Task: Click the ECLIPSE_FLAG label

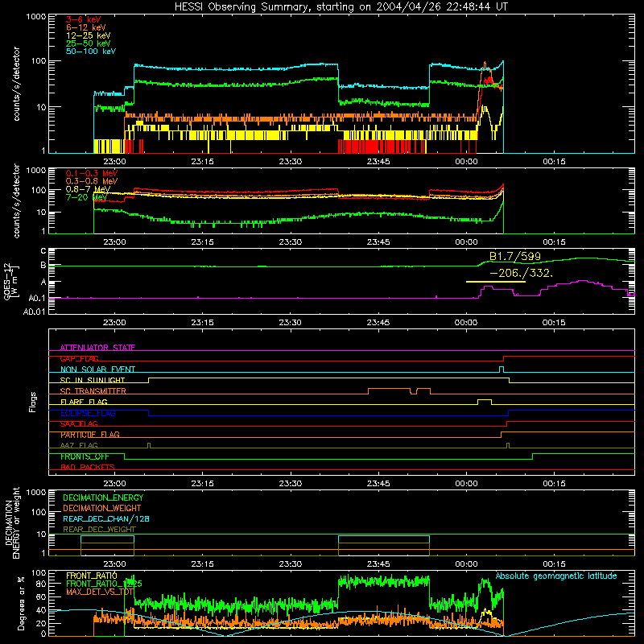Action: click(x=88, y=413)
